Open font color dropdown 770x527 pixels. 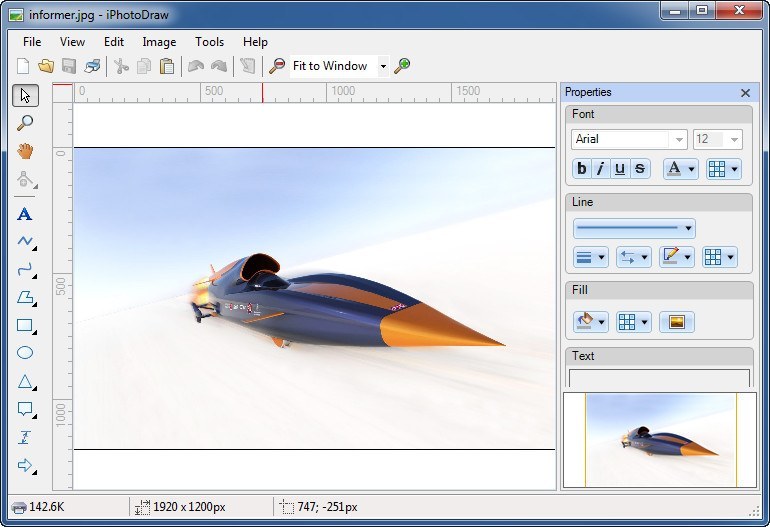coord(681,168)
